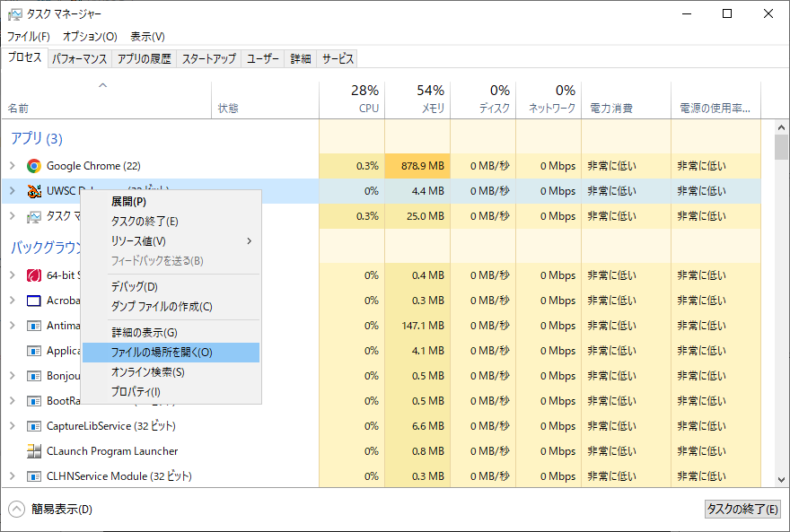Choose デバッグ(D) in context menu
The width and height of the screenshot is (790, 532).
(171, 286)
